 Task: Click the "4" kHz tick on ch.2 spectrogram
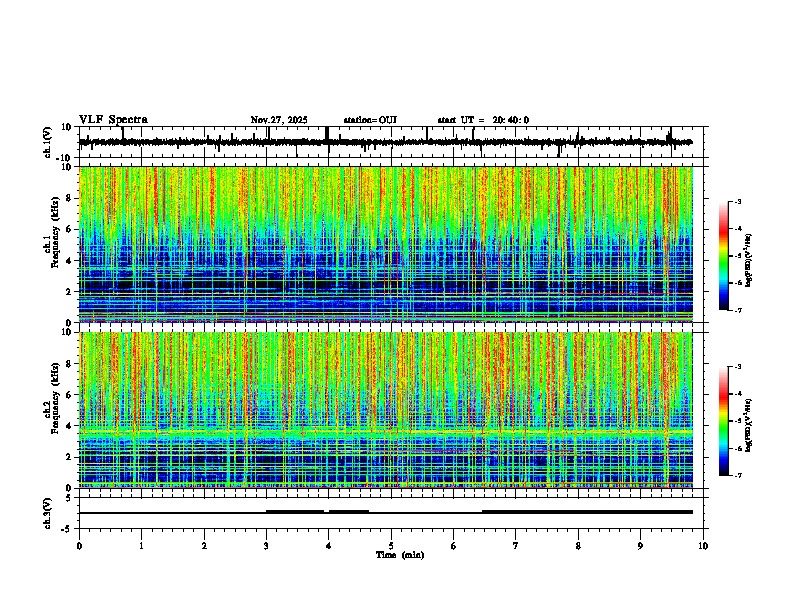70,426
